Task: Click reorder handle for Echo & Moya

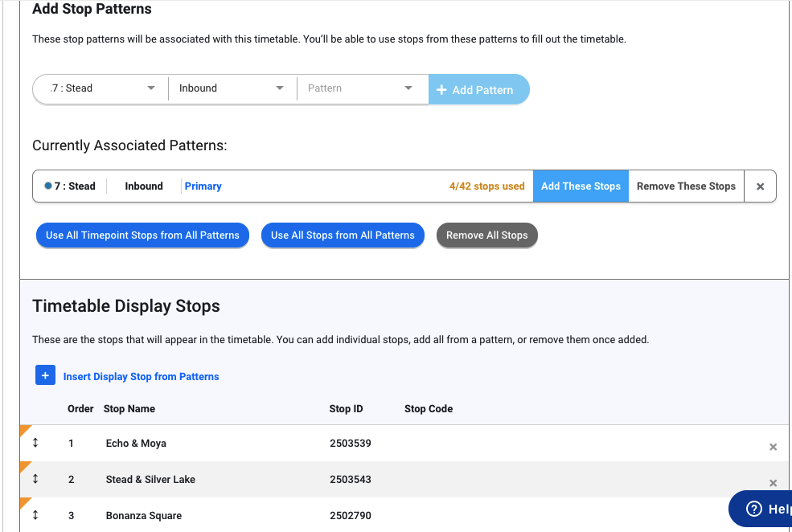Action: point(35,443)
